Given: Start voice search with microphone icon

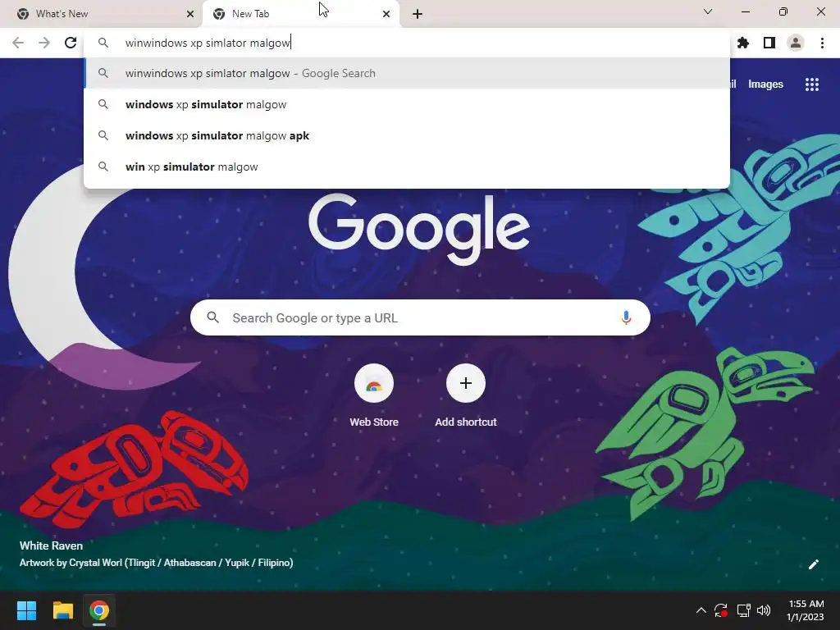Looking at the screenshot, I should [626, 317].
